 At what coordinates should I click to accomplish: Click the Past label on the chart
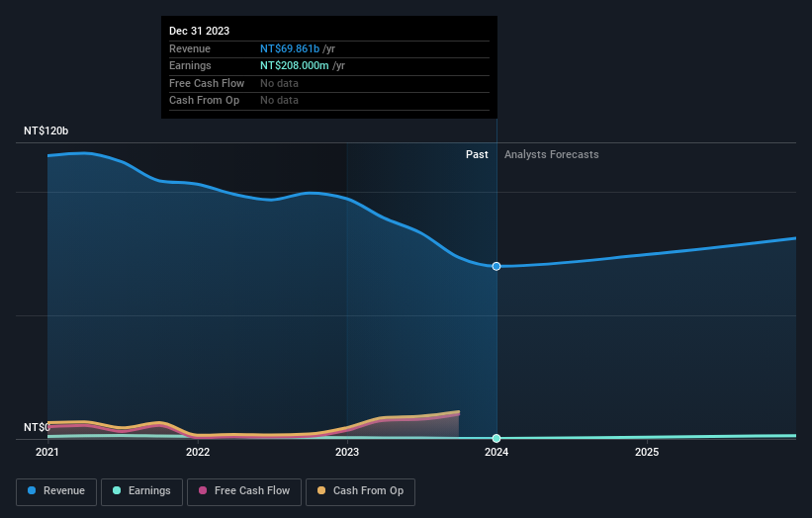[x=477, y=154]
